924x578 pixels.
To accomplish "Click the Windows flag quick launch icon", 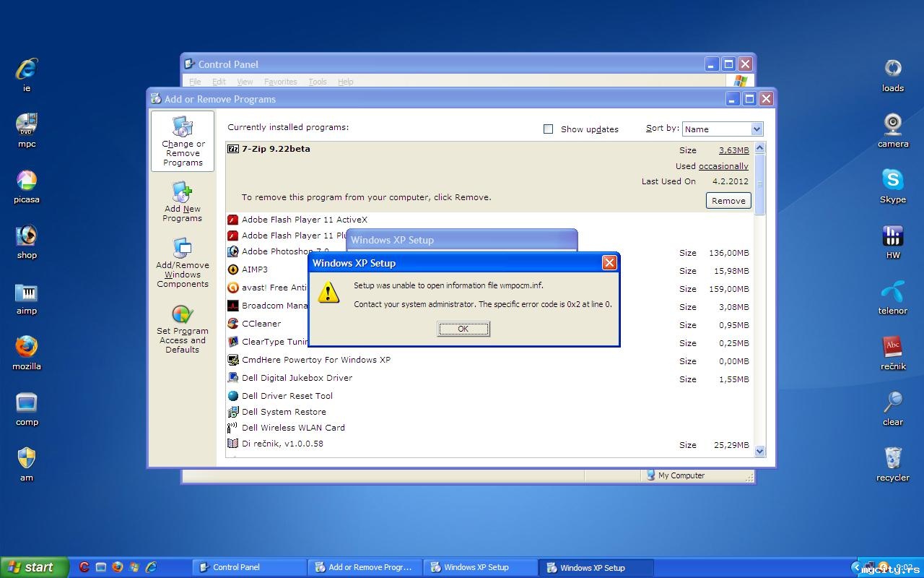I will [134, 567].
